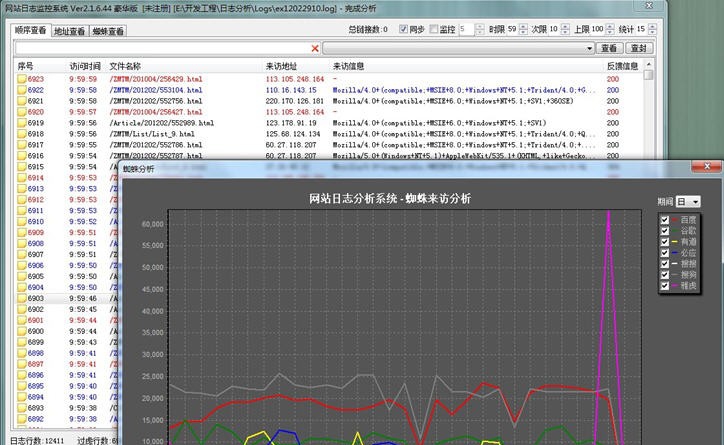Click the 查看 button
Screen dimensions: 724x445
coord(609,48)
